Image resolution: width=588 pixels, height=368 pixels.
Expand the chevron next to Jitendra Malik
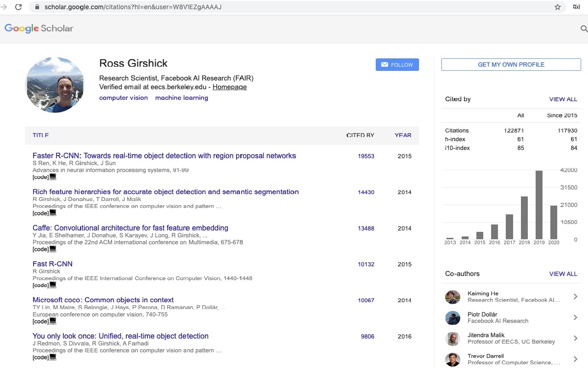[x=575, y=338]
